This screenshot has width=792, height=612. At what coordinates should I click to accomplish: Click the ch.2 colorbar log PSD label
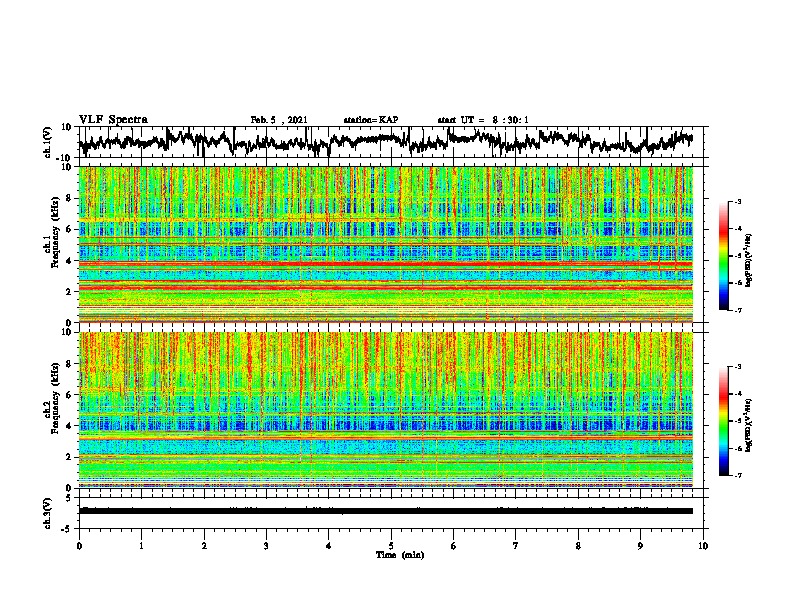(749, 426)
